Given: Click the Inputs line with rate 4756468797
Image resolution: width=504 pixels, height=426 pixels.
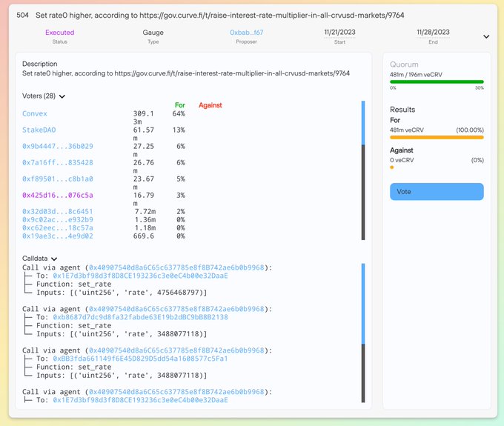Looking at the screenshot, I should point(122,293).
